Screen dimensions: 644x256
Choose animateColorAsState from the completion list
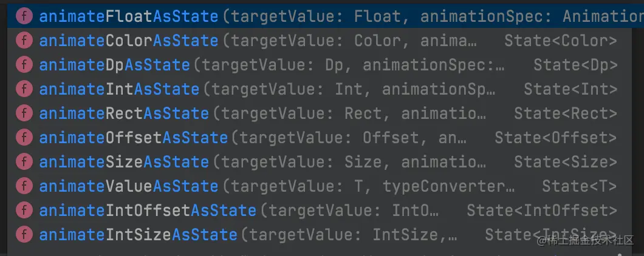click(x=320, y=41)
